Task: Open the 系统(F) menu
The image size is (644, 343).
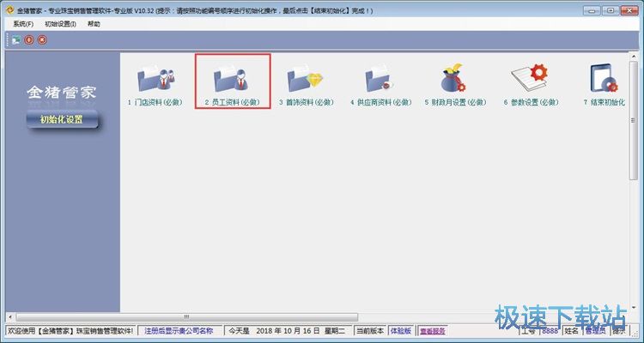Action: pos(23,24)
